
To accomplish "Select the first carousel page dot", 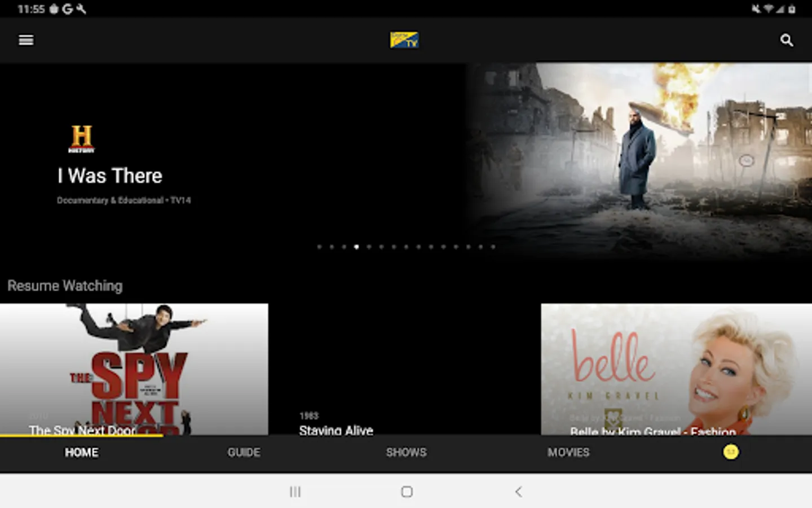I will tap(319, 247).
